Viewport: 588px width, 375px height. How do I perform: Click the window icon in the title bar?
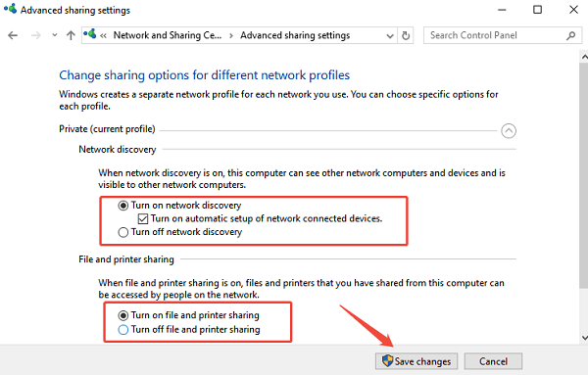tap(10, 9)
